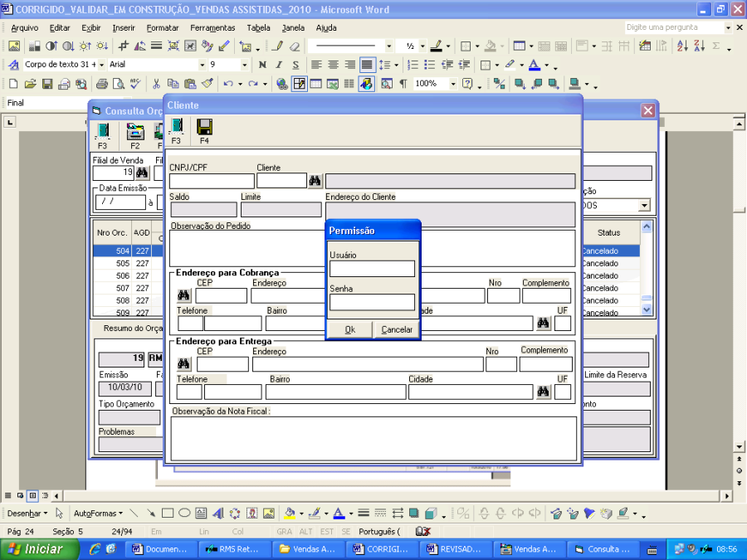Click the Print icon in toolbar
The image size is (747, 560).
click(101, 85)
